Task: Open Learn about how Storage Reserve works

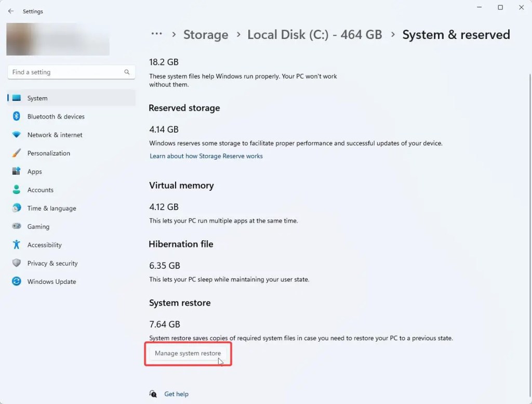Action: pos(206,156)
